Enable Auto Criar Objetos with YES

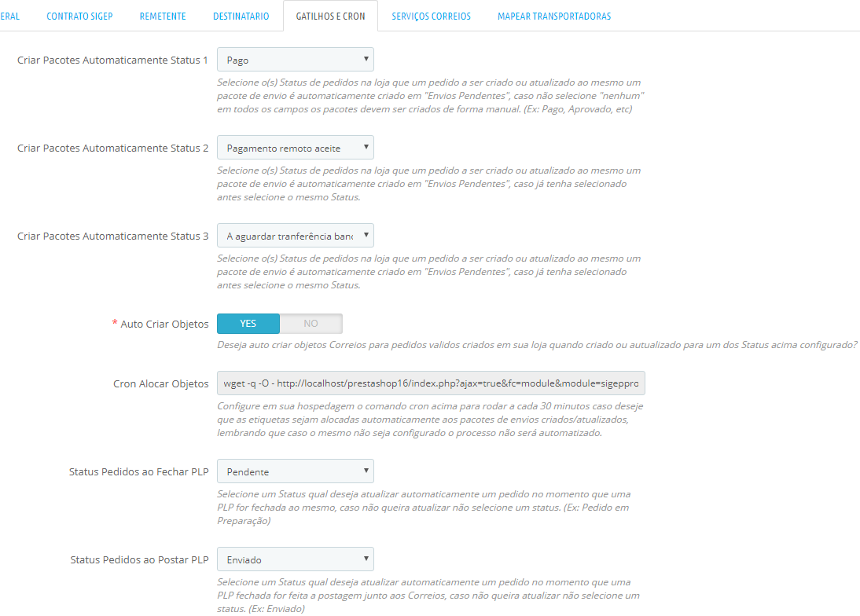pos(248,324)
